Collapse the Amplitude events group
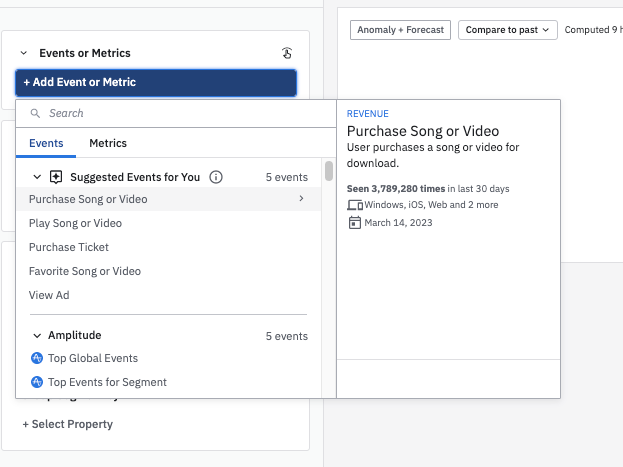 pyautogui.click(x=37, y=336)
